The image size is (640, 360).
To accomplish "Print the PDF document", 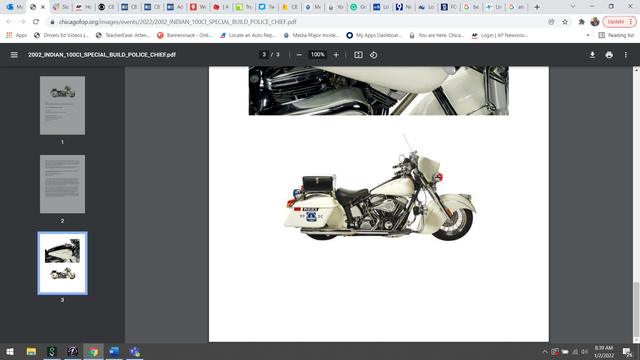I will point(609,55).
